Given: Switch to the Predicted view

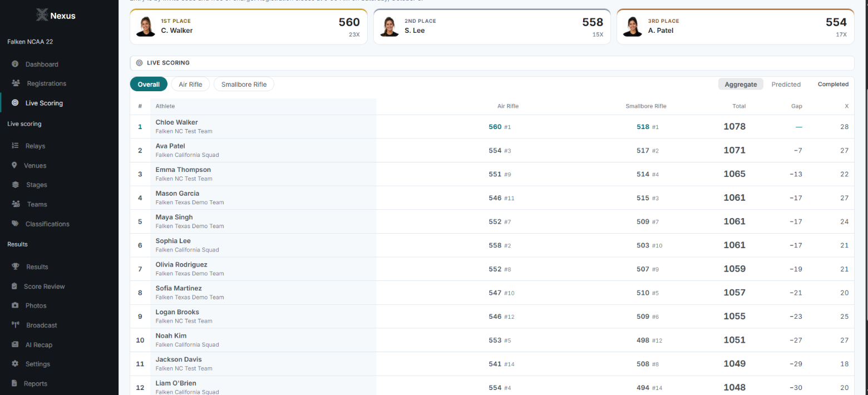Looking at the screenshot, I should [786, 84].
